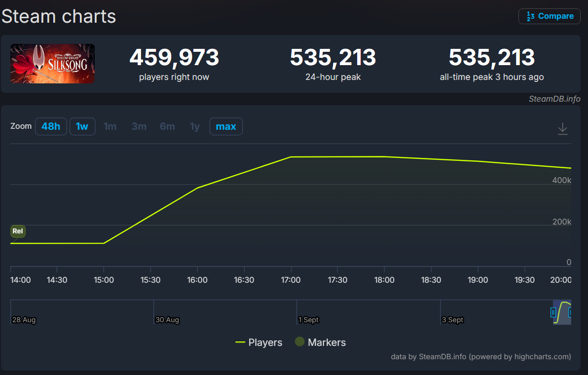This screenshot has height=375, width=588.
Task: Click the all-time peak 3 hours ago label
Action: click(x=492, y=77)
